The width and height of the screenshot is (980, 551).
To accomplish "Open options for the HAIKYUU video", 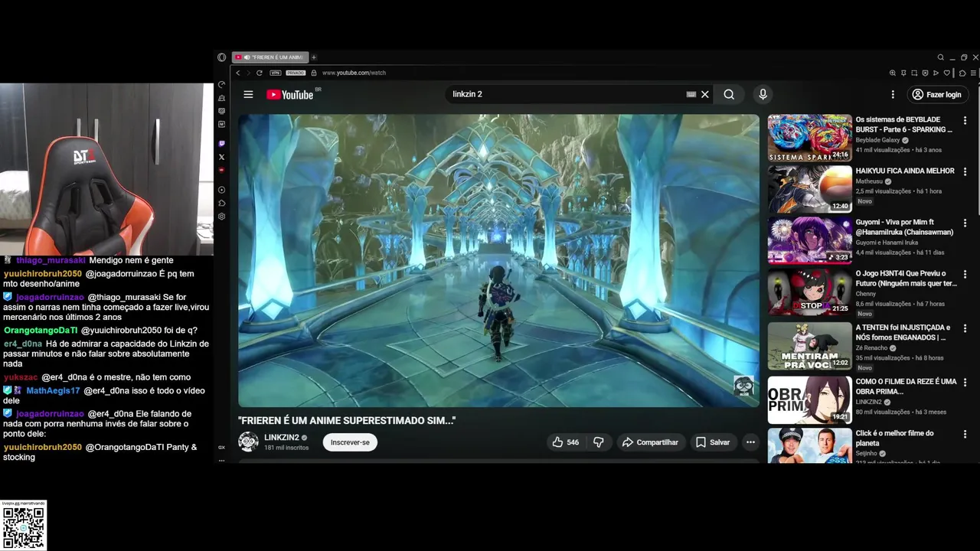I will (x=965, y=172).
